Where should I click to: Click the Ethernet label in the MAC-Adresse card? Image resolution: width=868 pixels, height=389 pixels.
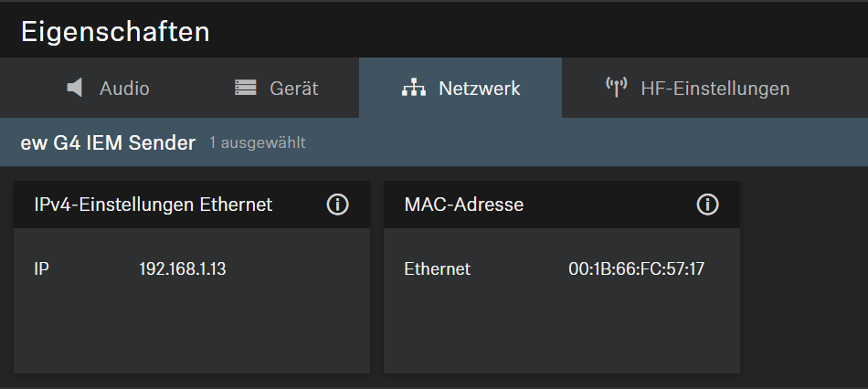tap(437, 268)
